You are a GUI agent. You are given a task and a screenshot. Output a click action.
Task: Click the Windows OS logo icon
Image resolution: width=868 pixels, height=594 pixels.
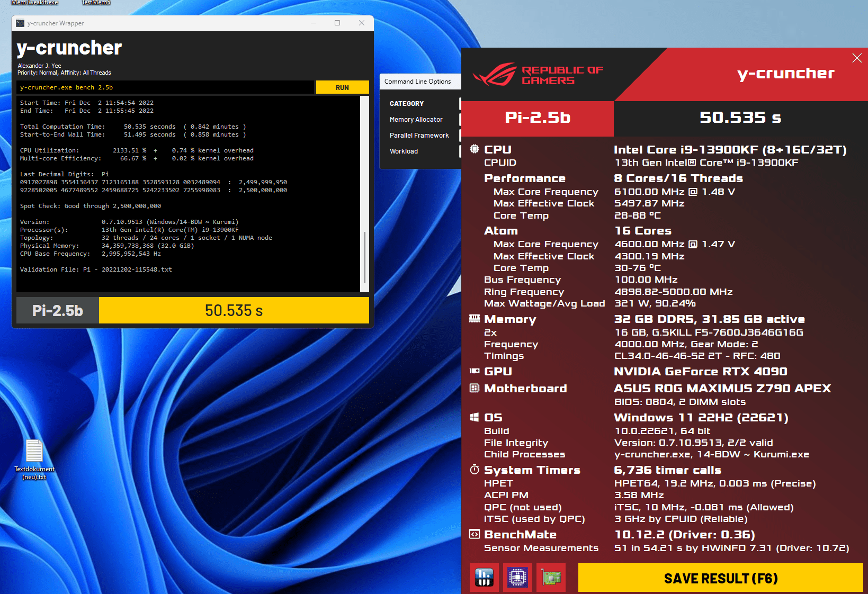coord(475,417)
